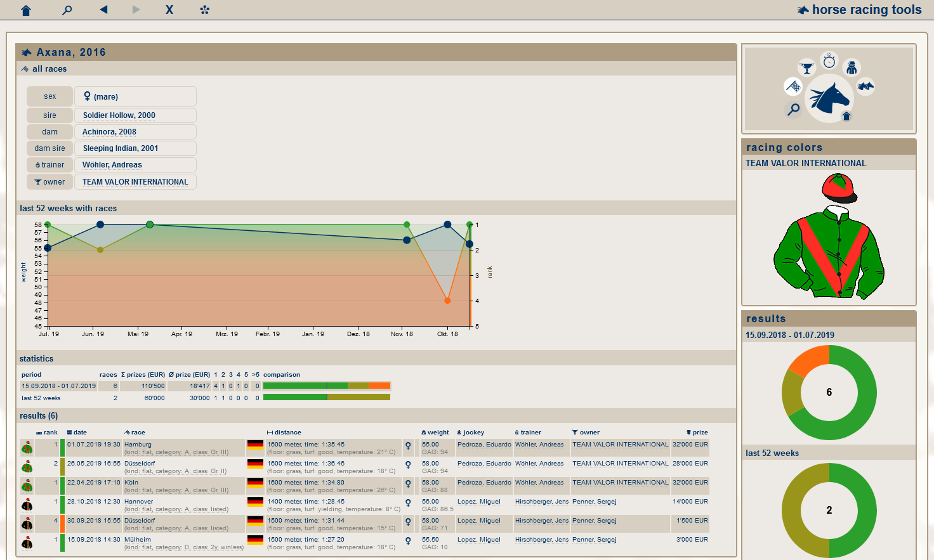Select the checkered flag races icon
The width and height of the screenshot is (934, 560).
tap(793, 86)
